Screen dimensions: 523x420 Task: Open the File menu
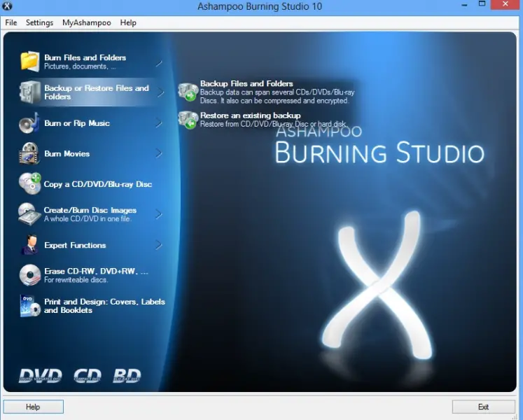click(11, 22)
